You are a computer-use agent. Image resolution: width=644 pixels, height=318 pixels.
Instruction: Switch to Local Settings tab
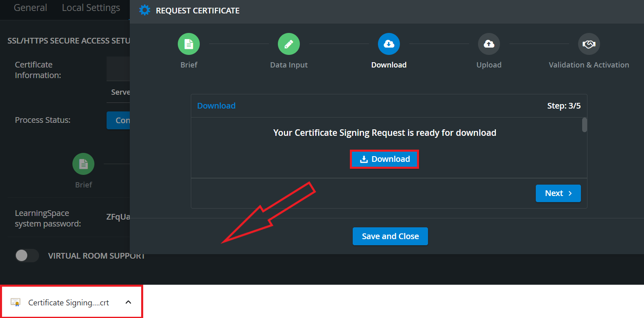[91, 8]
